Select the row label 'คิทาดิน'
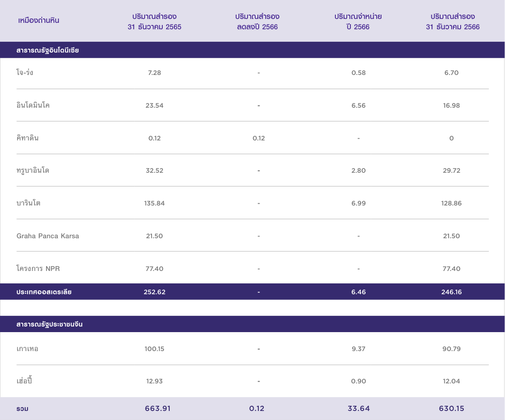This screenshot has width=505, height=420. pyautogui.click(x=28, y=138)
